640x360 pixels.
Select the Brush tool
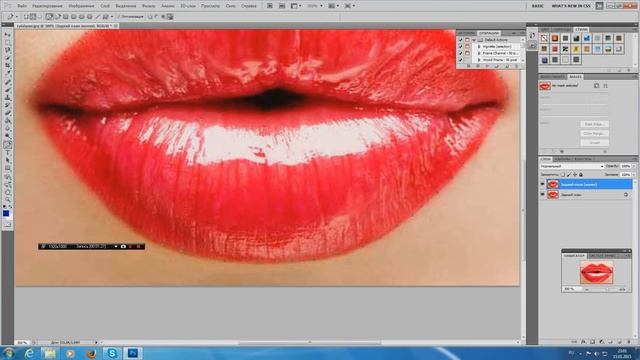click(8, 90)
